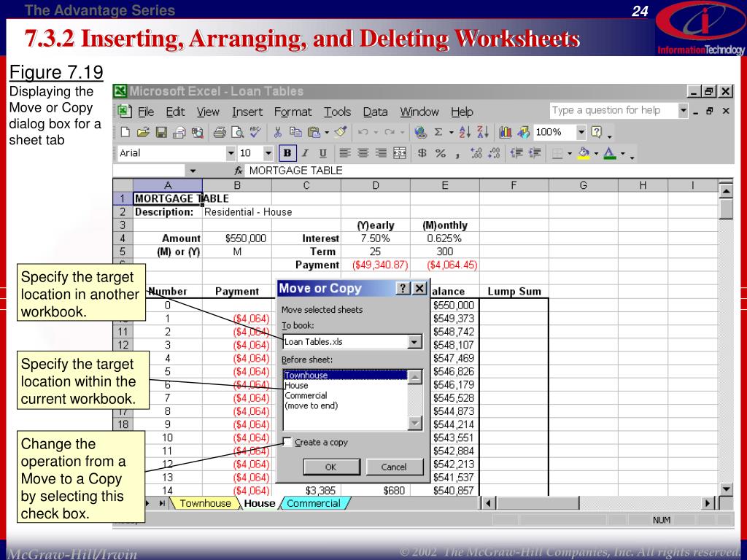The width and height of the screenshot is (747, 560).
Task: Click OK in Move or Copy dialog
Action: click(x=331, y=467)
